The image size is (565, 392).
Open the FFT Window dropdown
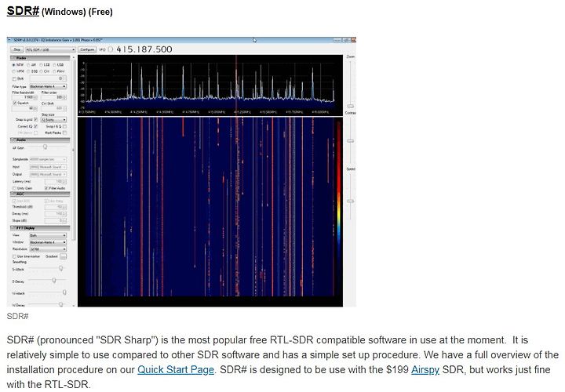click(x=48, y=242)
